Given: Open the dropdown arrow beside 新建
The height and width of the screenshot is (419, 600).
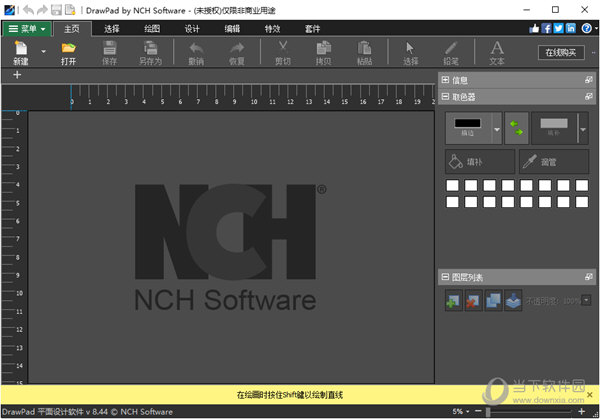Looking at the screenshot, I should click(44, 51).
